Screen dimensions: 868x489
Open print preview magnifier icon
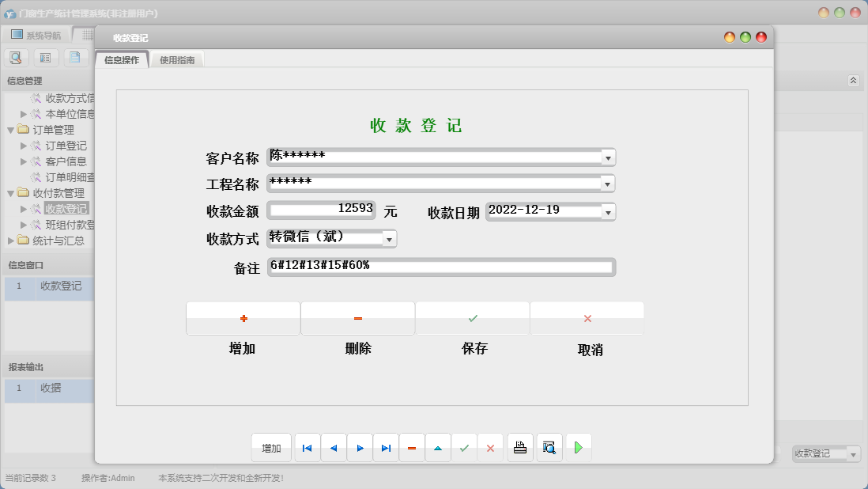coord(549,448)
